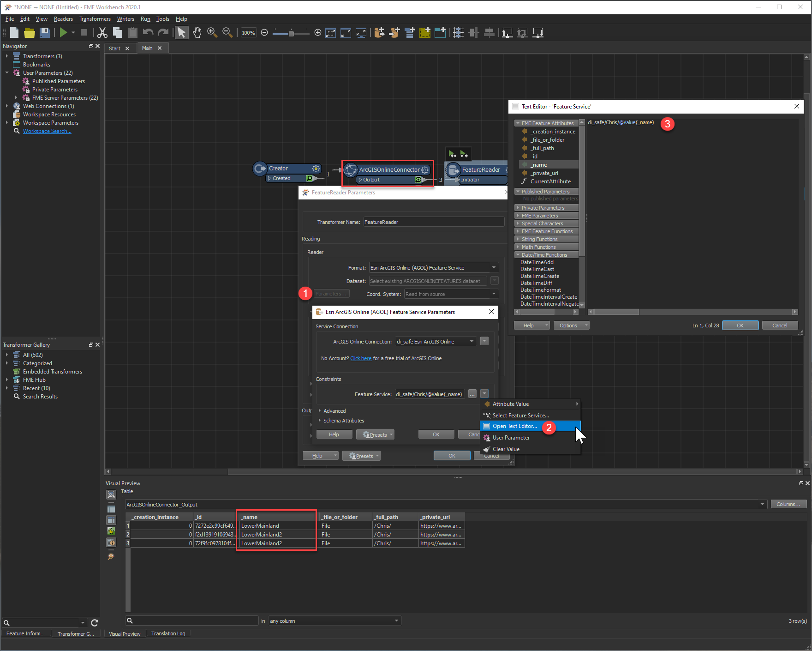Click the canvas horizontal scrollbar
This screenshot has width=812, height=651.
point(454,471)
